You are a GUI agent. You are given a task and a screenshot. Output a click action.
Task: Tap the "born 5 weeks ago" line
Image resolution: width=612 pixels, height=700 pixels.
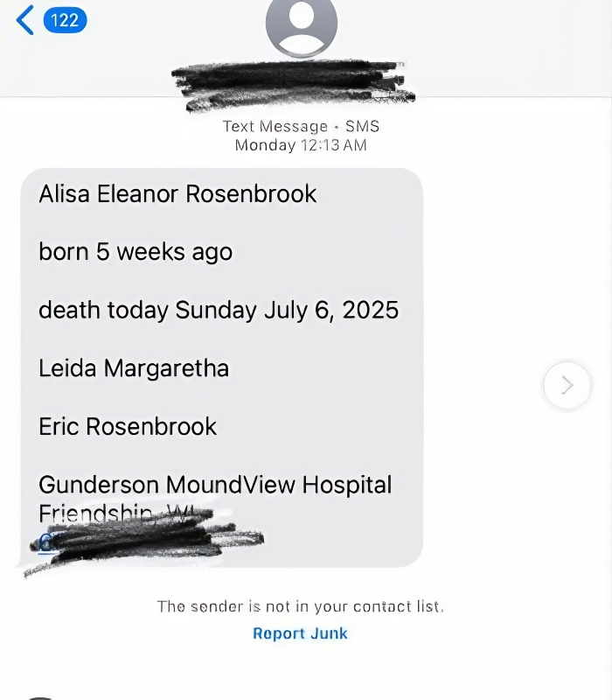pos(136,252)
